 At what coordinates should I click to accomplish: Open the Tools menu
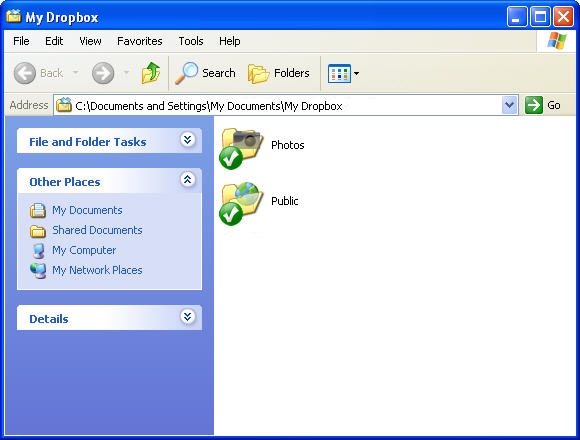click(191, 41)
